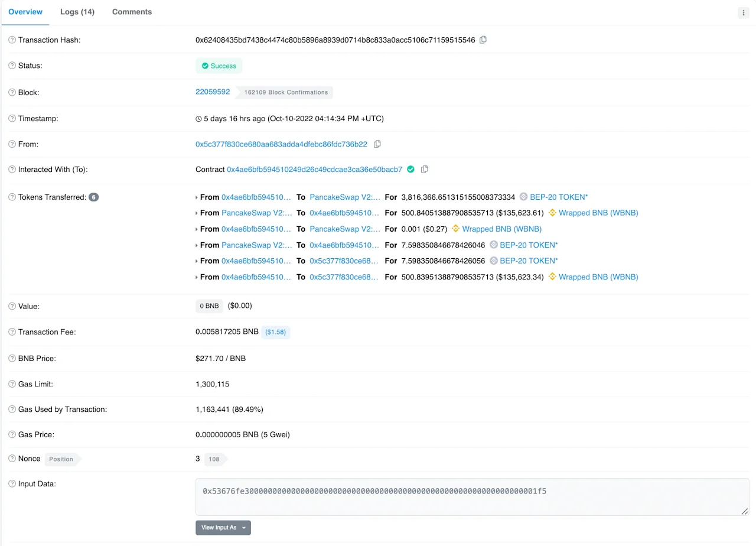Click WBNB logo in 500.840513 transfer row
756x546 pixels.
(552, 213)
